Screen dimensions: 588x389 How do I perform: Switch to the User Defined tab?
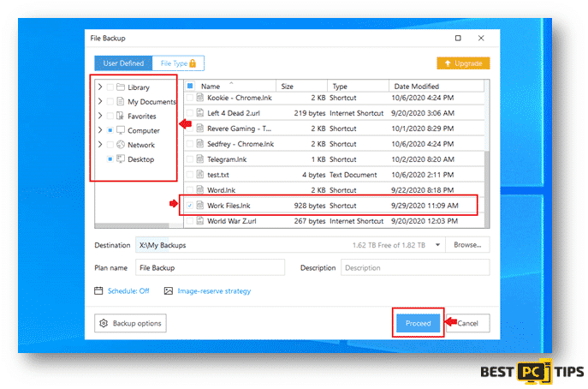pyautogui.click(x=123, y=63)
